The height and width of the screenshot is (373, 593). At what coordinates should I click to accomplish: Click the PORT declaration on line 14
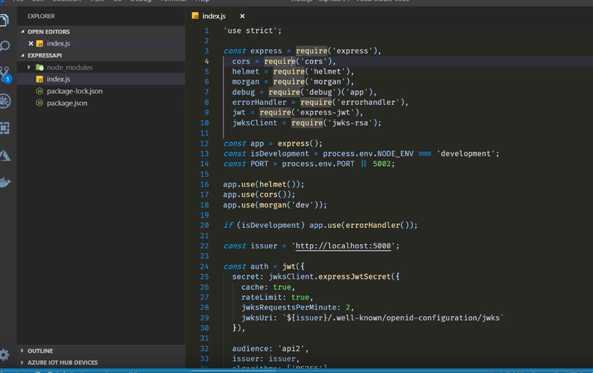[x=309, y=164]
